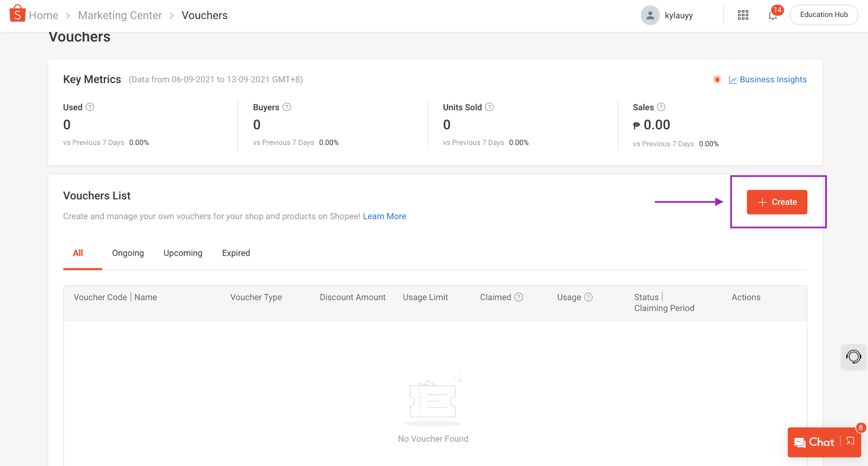This screenshot has height=466, width=868.
Task: Open the notifications bell icon
Action: coord(773,16)
